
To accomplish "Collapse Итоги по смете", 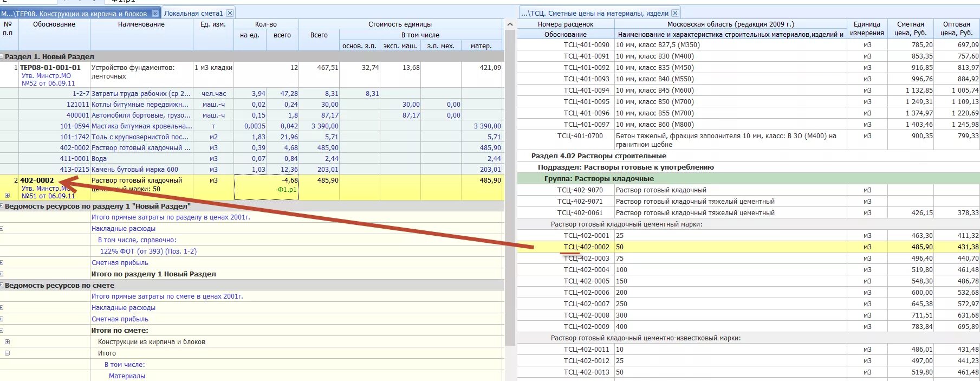I will [x=2, y=331].
